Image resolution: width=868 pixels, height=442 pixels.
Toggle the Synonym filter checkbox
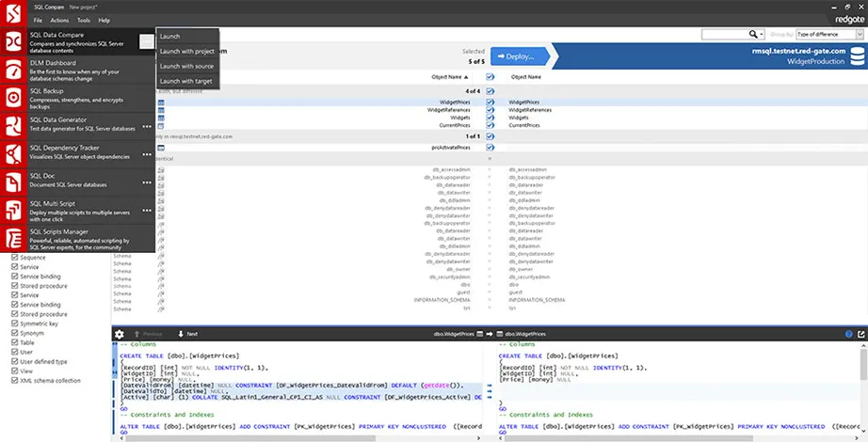tap(13, 332)
